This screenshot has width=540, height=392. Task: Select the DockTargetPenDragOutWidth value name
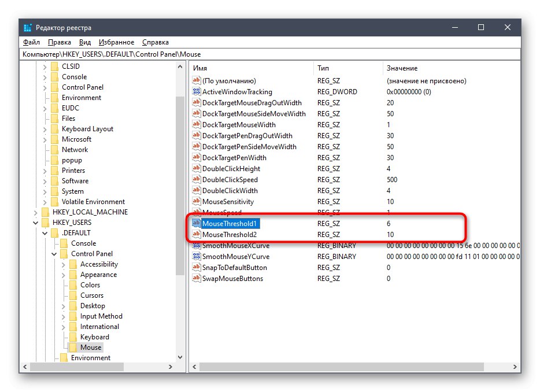(247, 136)
